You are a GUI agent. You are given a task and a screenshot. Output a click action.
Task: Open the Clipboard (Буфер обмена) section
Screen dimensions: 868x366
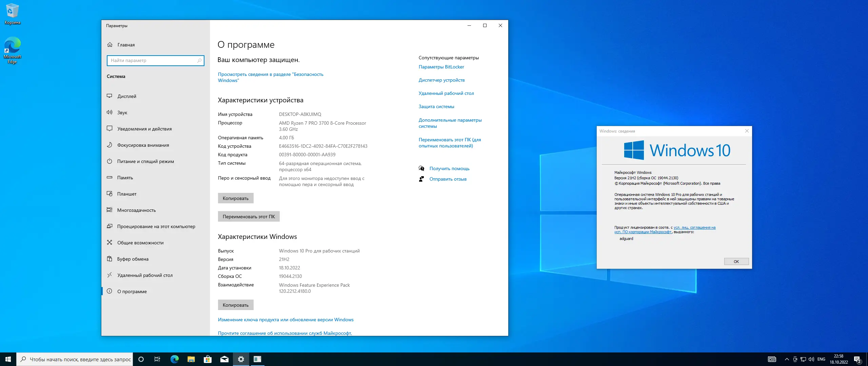pyautogui.click(x=133, y=259)
